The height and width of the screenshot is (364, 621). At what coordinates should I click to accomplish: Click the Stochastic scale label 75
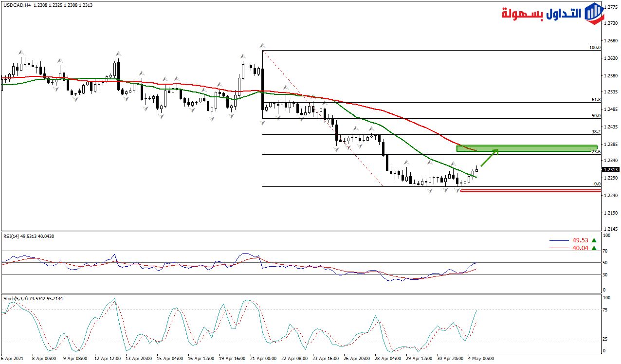click(x=606, y=309)
